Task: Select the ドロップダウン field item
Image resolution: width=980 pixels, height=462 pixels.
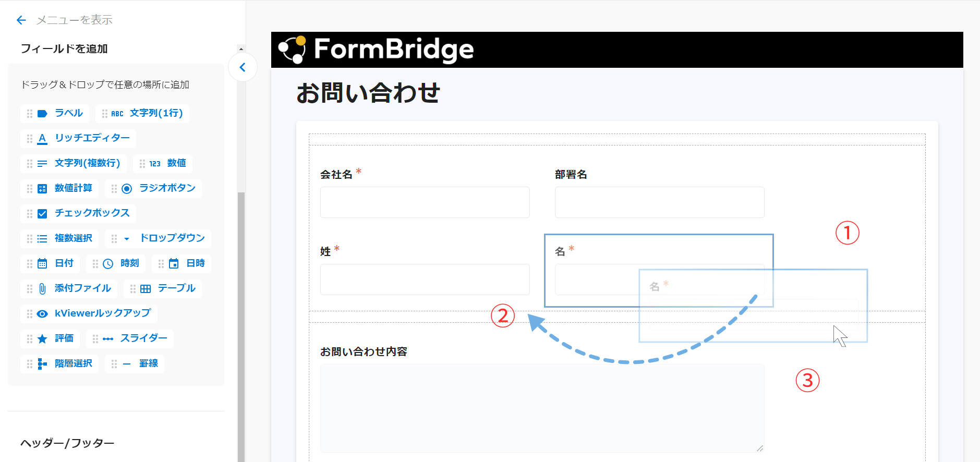Action: pyautogui.click(x=158, y=238)
